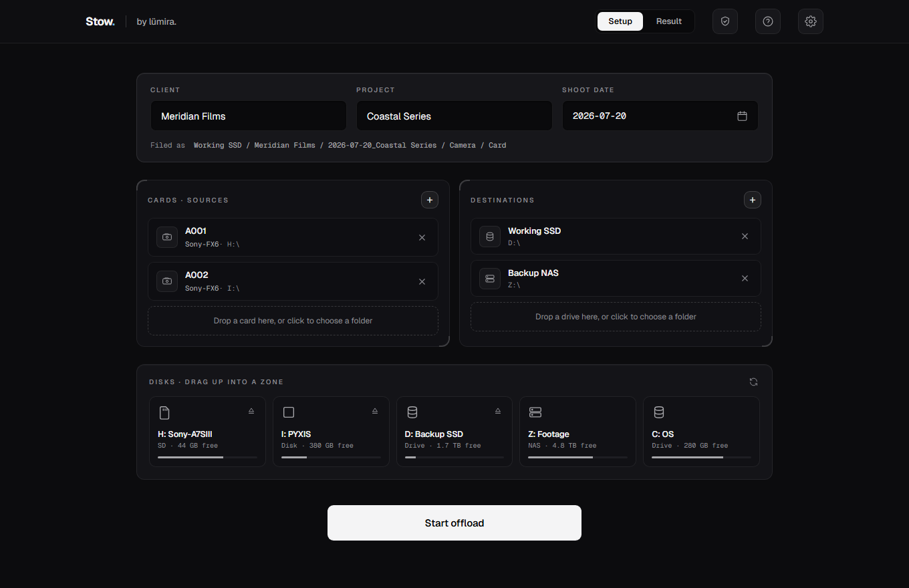The height and width of the screenshot is (588, 909).
Task: Select the Setup tab
Action: click(x=620, y=21)
